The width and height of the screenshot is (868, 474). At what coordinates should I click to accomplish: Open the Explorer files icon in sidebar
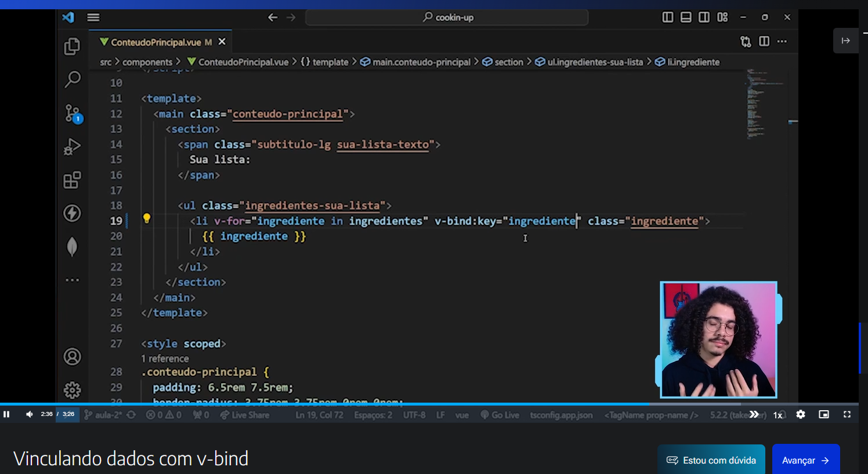click(x=72, y=46)
